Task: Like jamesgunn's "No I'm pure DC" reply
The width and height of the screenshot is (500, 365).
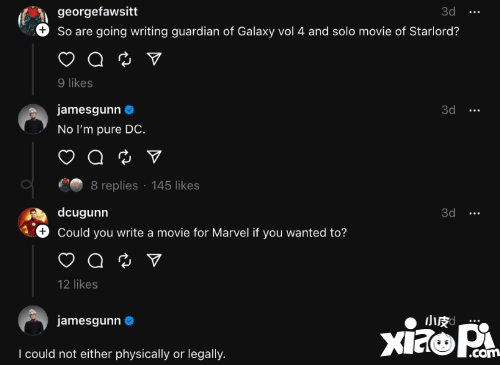Action: pyautogui.click(x=66, y=157)
